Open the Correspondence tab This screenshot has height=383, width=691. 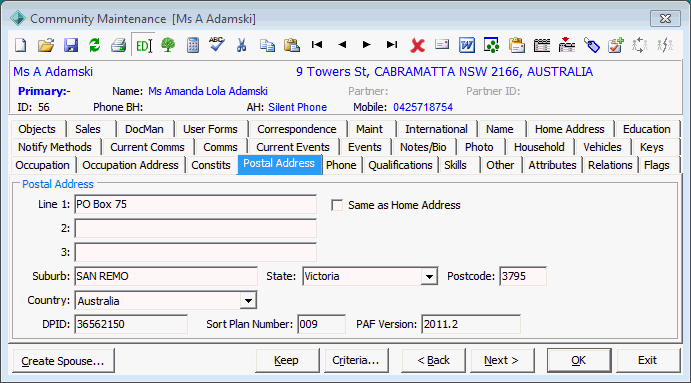point(297,129)
